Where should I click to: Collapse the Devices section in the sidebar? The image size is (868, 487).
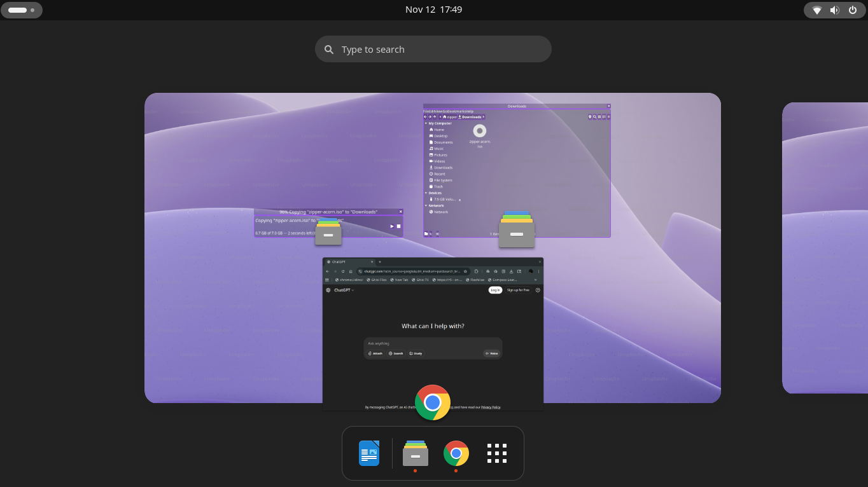point(426,193)
